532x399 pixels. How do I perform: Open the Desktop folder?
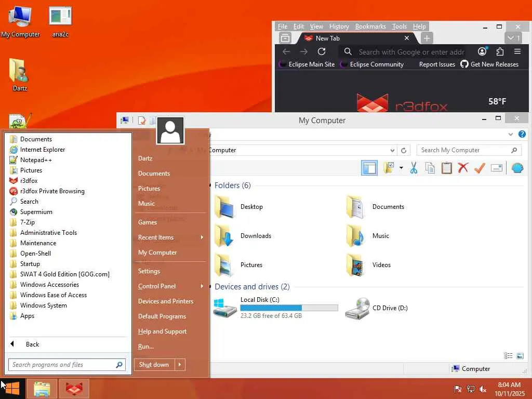(x=240, y=207)
